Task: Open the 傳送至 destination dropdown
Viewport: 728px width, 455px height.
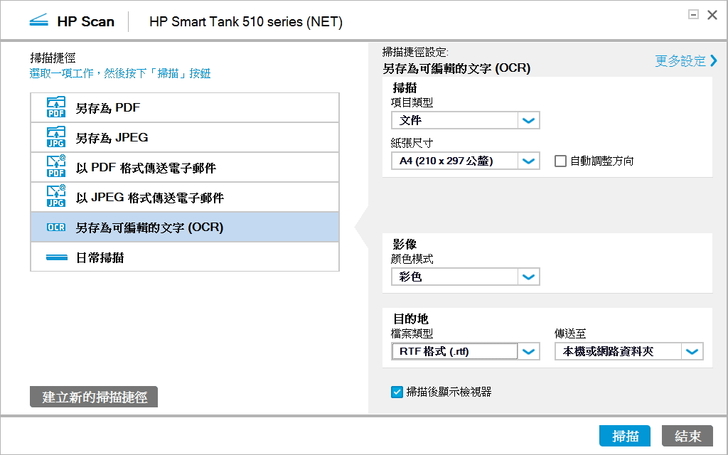Action: click(692, 351)
